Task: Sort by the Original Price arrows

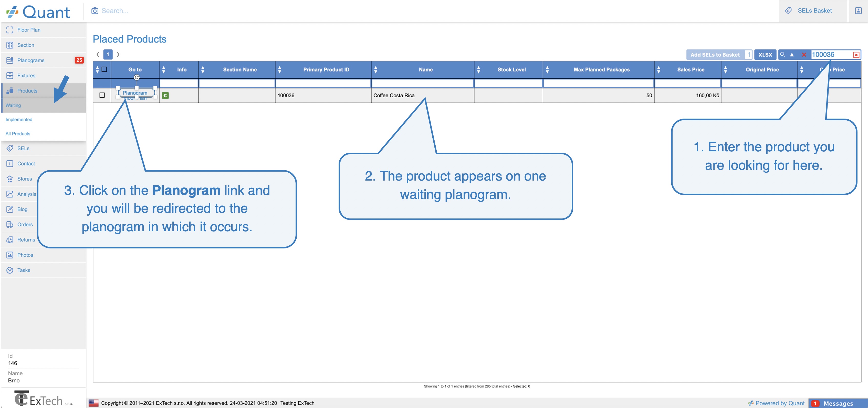Action: (725, 70)
